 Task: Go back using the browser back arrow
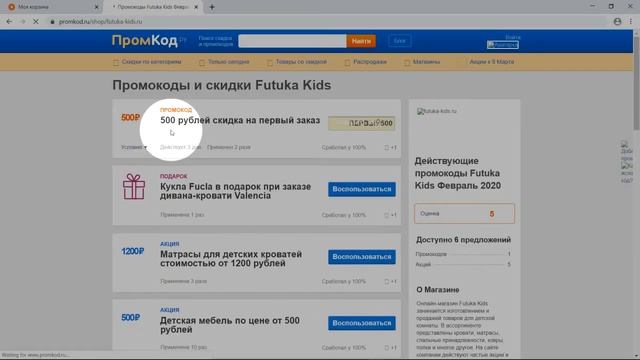[x=9, y=22]
